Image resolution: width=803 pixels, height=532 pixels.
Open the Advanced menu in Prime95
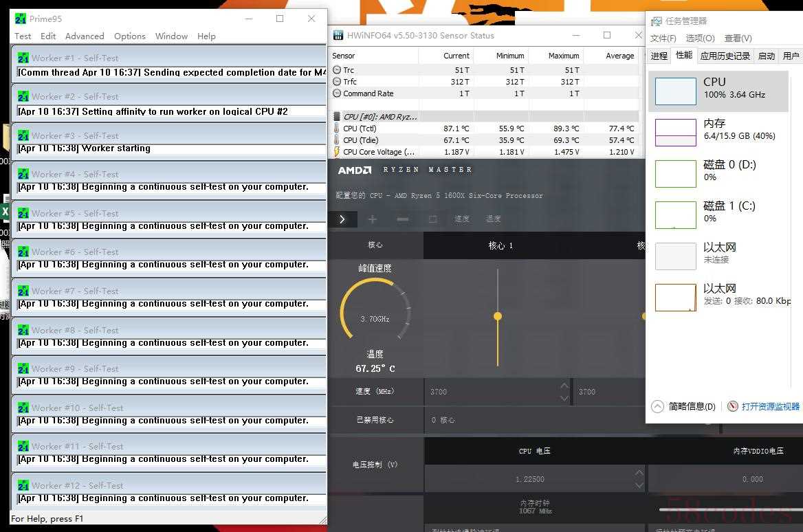85,36
